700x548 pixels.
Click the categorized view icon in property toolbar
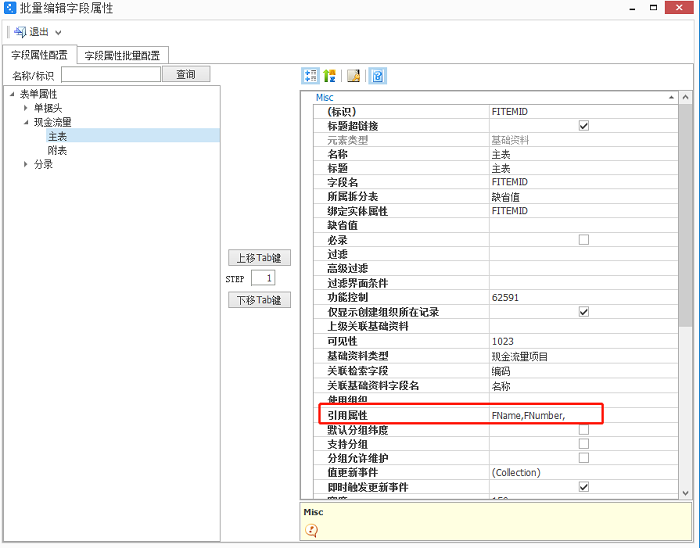tap(310, 76)
